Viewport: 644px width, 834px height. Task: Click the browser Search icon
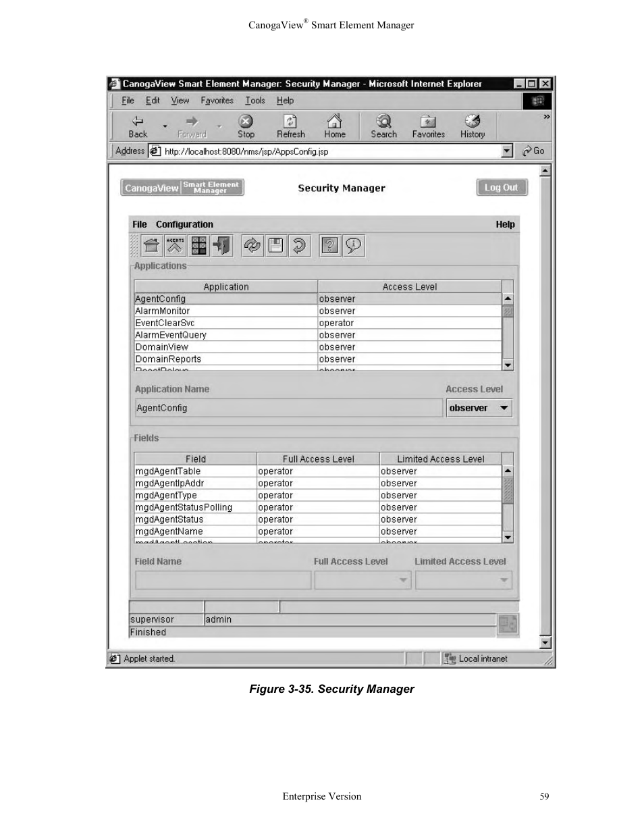tap(383, 122)
